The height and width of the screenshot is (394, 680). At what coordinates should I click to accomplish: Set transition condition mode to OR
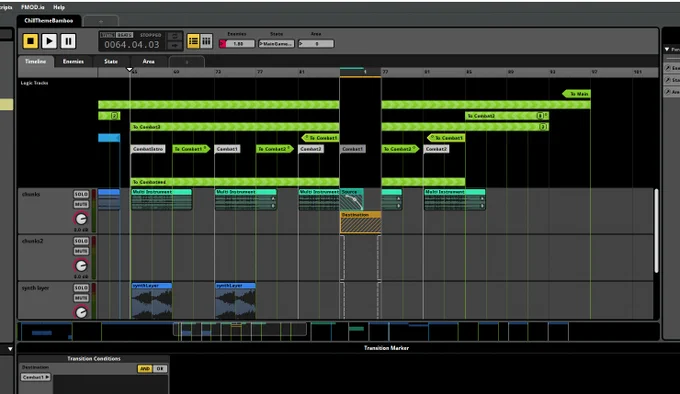tap(160, 368)
